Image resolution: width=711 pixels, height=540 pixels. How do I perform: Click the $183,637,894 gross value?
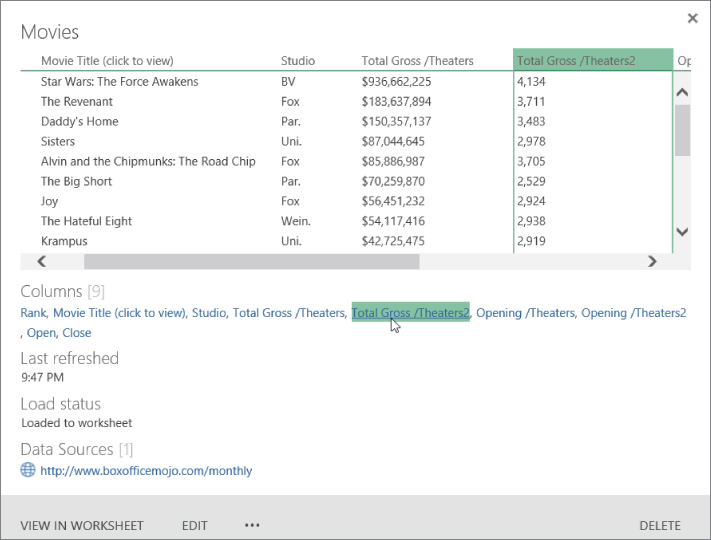(x=396, y=102)
